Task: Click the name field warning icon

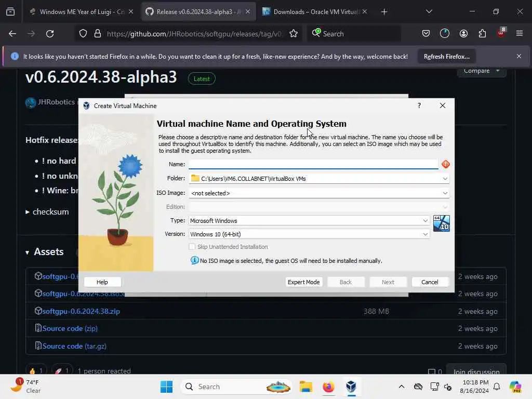Action: [445, 164]
